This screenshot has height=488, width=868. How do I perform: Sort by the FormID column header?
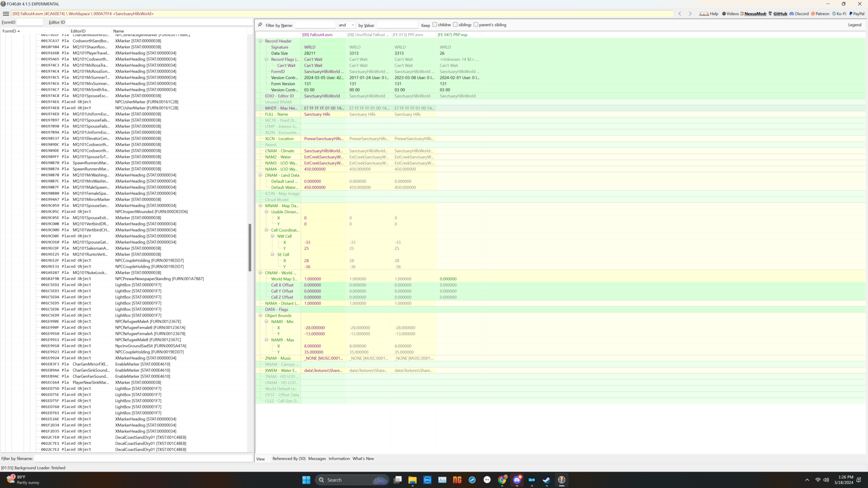34,31
